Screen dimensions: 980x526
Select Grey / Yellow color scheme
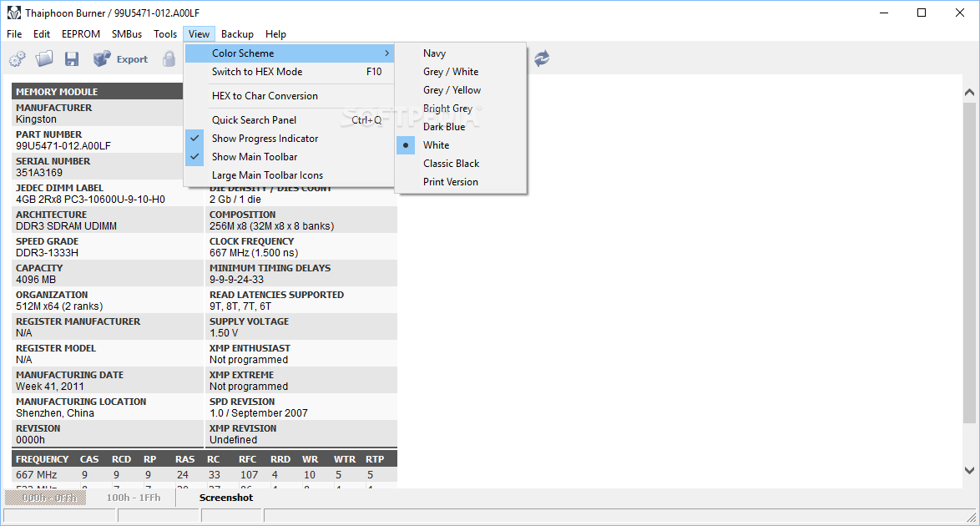click(462, 90)
